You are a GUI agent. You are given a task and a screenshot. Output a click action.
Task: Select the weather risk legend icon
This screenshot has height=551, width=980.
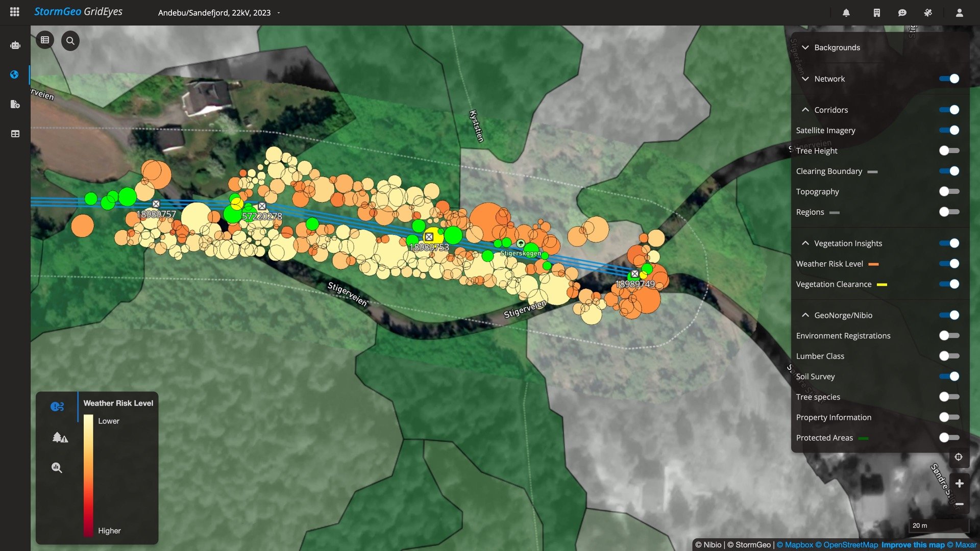(x=57, y=407)
